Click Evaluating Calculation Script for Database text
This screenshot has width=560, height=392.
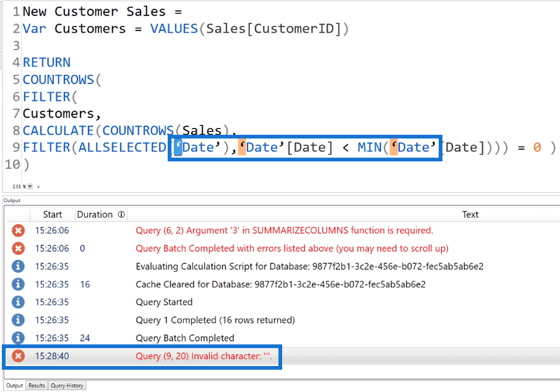[x=309, y=266]
